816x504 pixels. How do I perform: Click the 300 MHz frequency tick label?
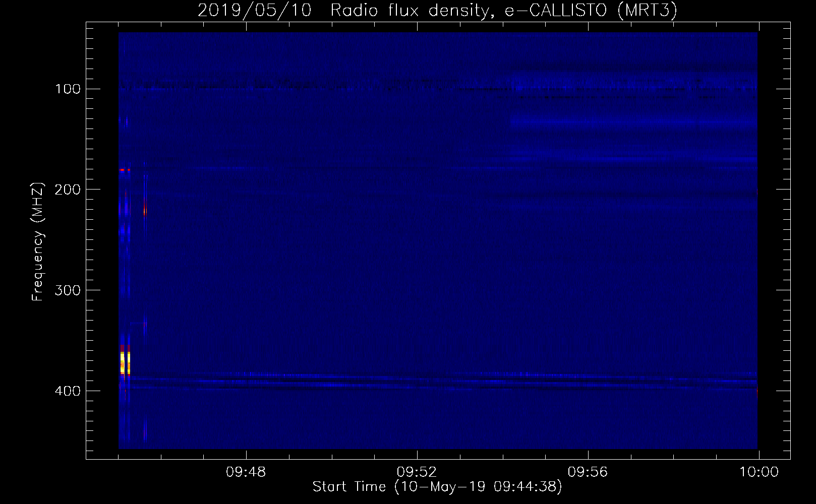(68, 290)
